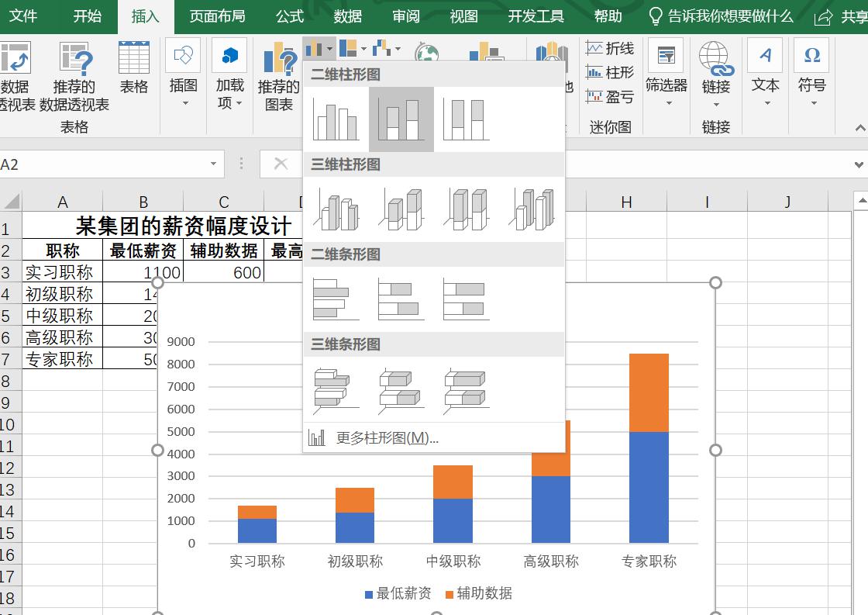Pick the 2D 100% stacked bar chart

[466, 299]
